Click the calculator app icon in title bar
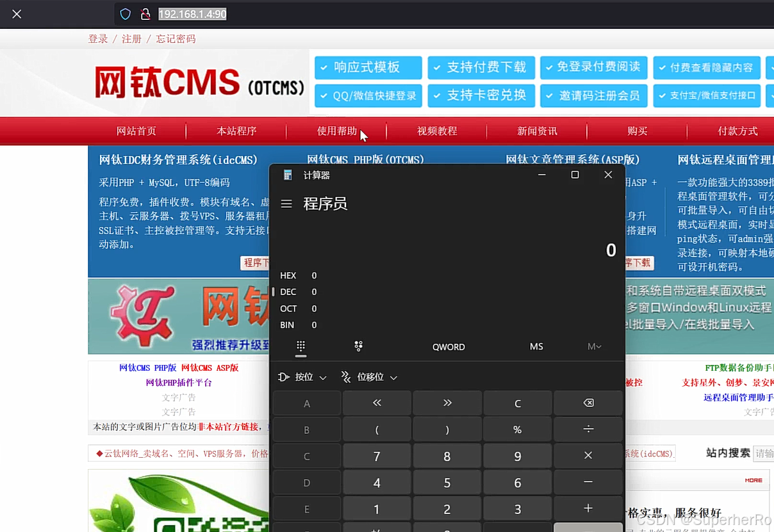The width and height of the screenshot is (774, 532). coord(288,175)
